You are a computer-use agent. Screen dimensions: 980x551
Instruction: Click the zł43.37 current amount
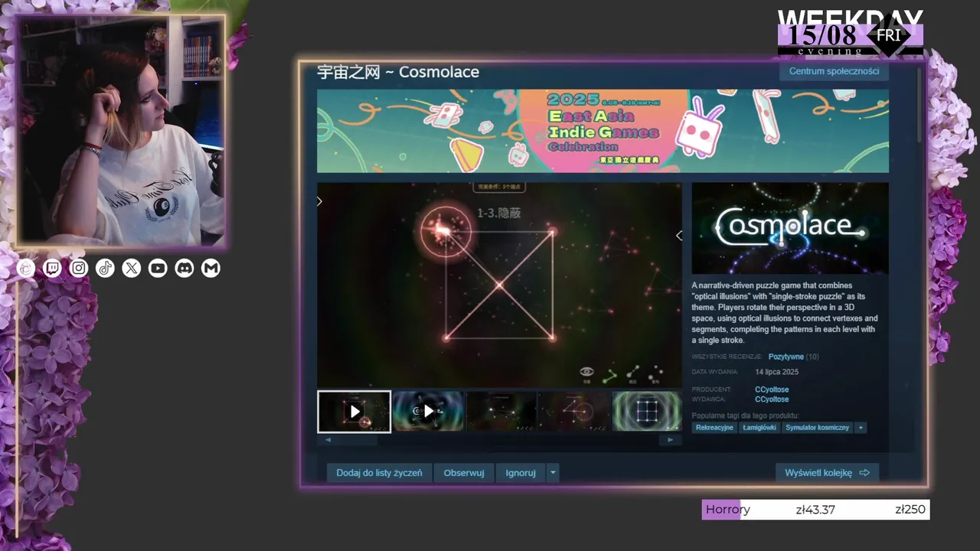click(815, 510)
